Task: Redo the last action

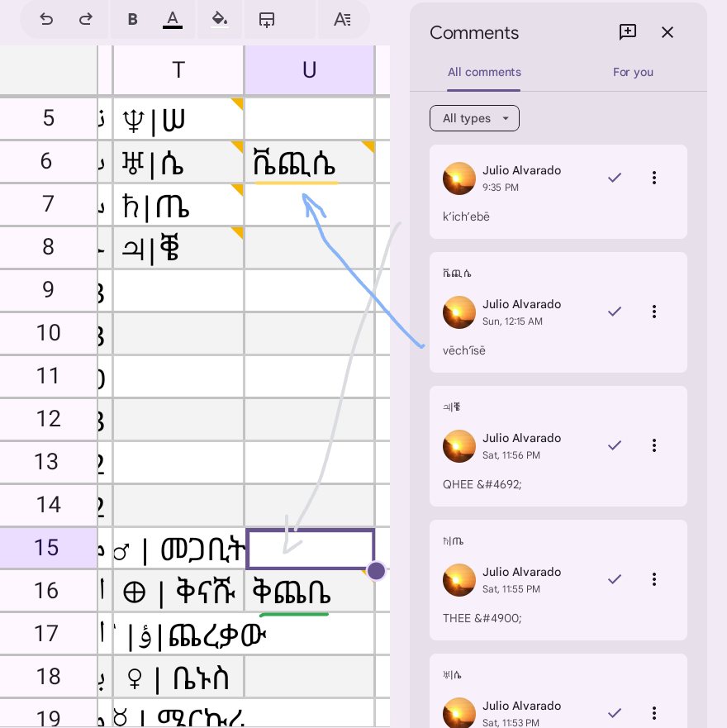Action: (x=85, y=20)
